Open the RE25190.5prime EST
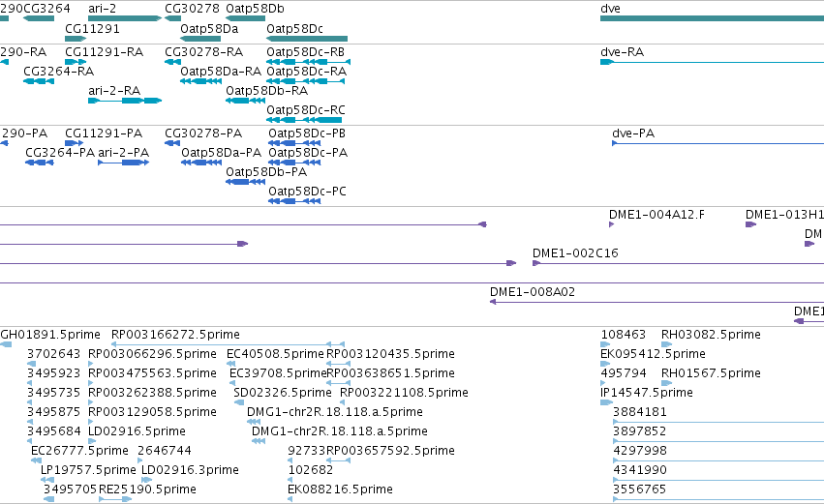 tap(148, 489)
